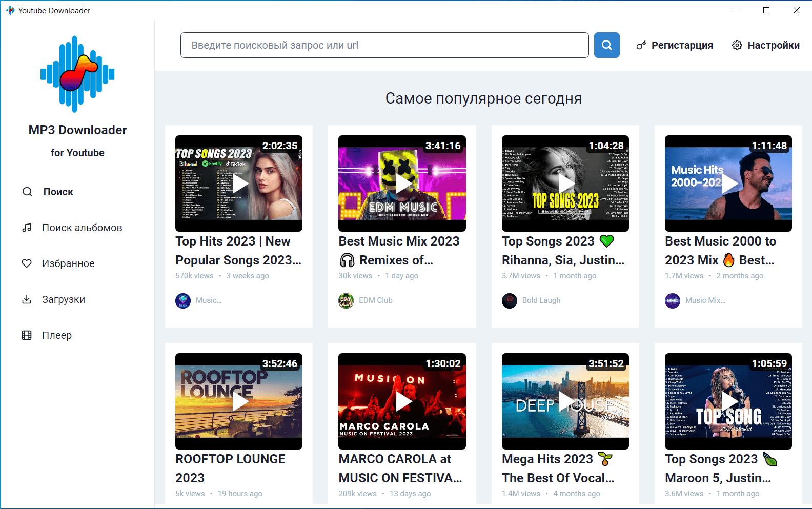Image resolution: width=812 pixels, height=509 pixels.
Task: Play the Rooftop Lounge thumbnail
Action: (239, 401)
